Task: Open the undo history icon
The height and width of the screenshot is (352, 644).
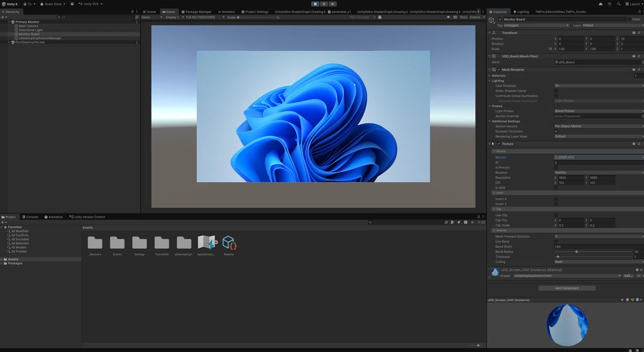Action: [610, 4]
